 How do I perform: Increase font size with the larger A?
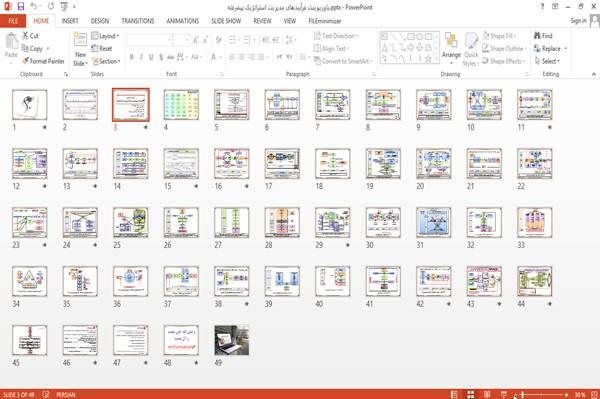tap(196, 40)
